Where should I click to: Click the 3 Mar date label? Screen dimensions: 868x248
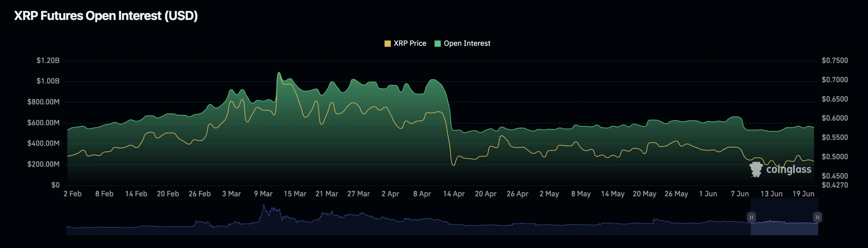click(232, 194)
